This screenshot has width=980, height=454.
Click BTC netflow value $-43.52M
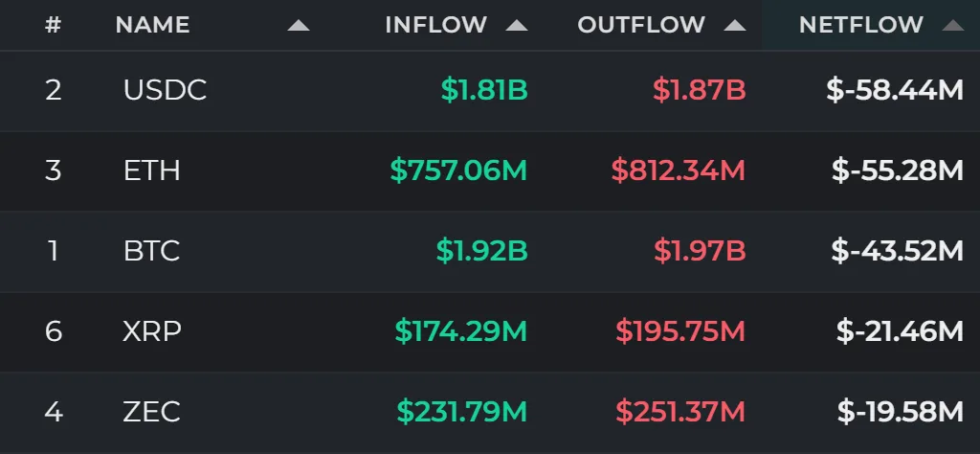[898, 251]
